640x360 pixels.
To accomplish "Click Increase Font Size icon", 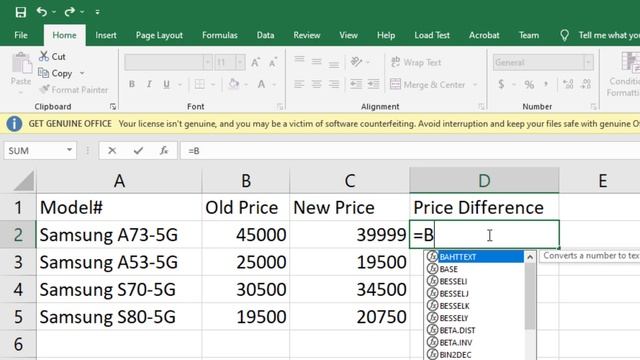I will point(256,62).
